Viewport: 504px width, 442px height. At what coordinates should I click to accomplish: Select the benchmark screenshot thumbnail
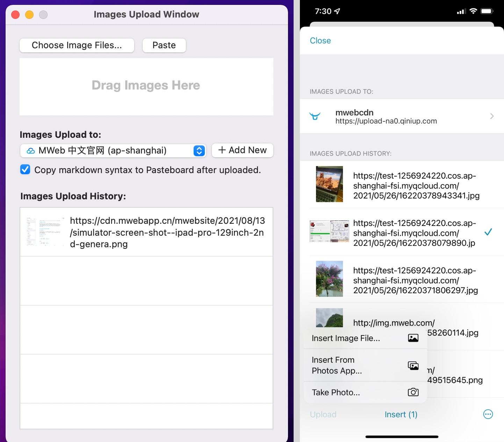pyautogui.click(x=329, y=231)
